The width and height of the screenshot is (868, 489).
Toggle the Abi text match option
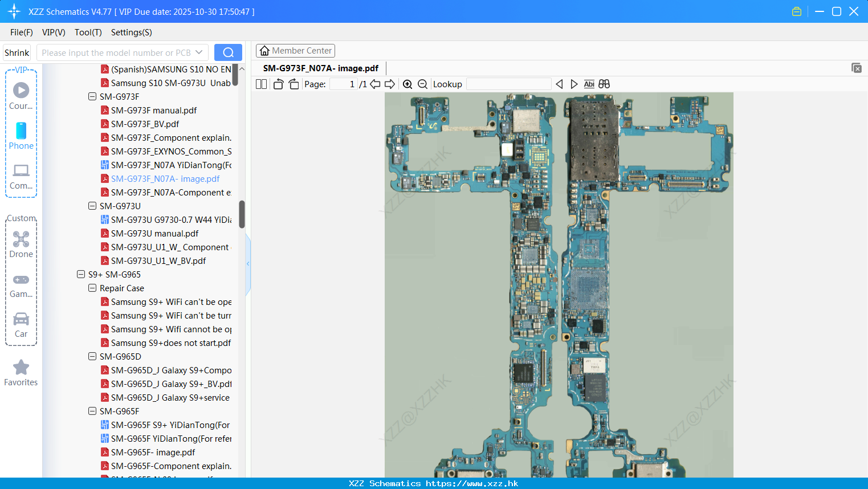pyautogui.click(x=589, y=84)
